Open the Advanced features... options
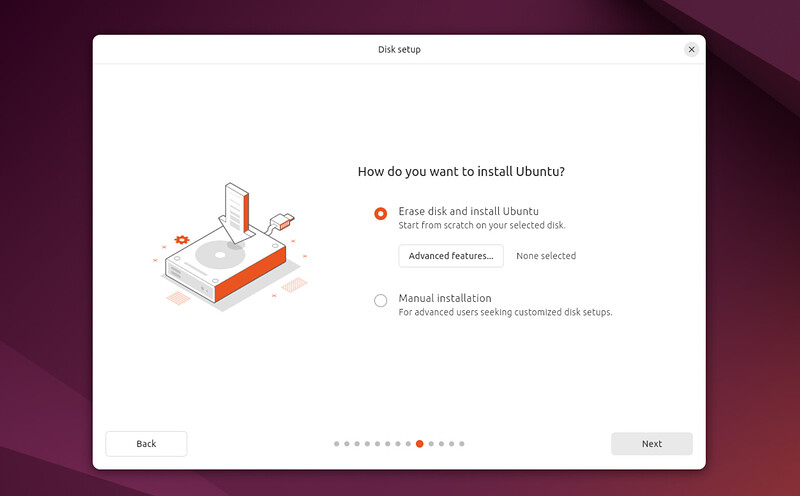 [x=450, y=256]
